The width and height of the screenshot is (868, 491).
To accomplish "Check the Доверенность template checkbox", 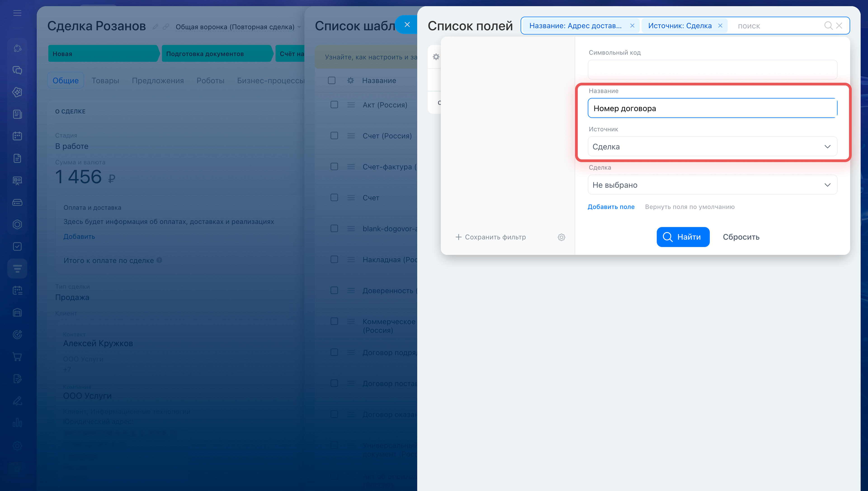I will pyautogui.click(x=334, y=290).
